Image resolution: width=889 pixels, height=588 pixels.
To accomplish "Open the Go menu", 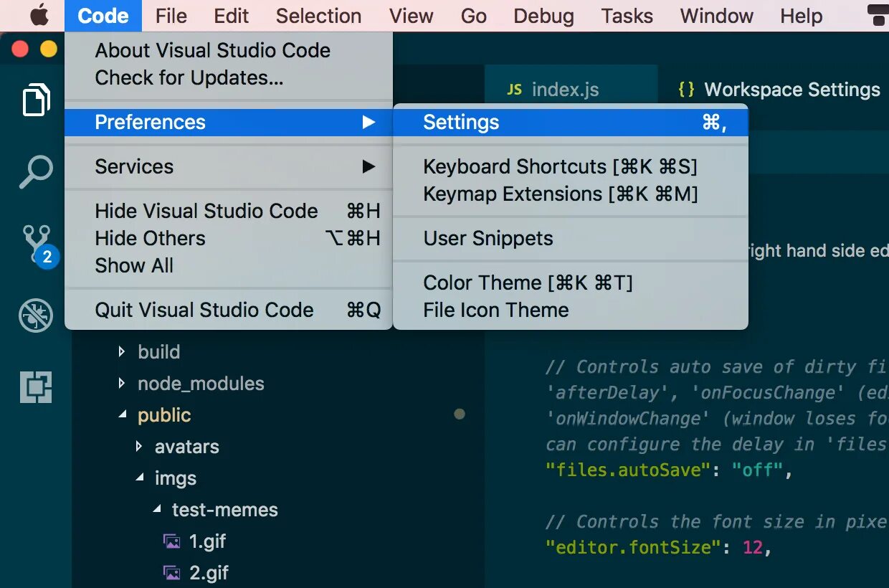I will [474, 16].
